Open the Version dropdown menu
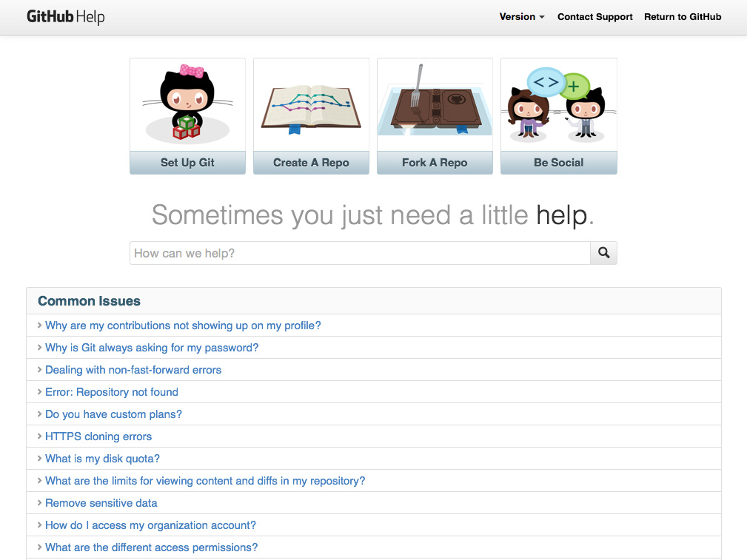Screen dimensions: 747x560 point(521,17)
